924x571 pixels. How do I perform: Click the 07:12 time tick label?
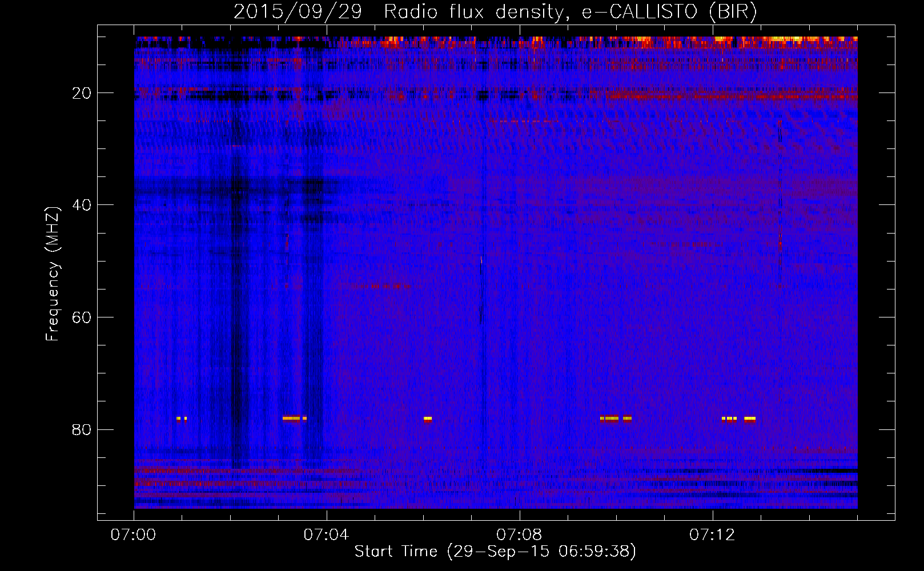(712, 535)
